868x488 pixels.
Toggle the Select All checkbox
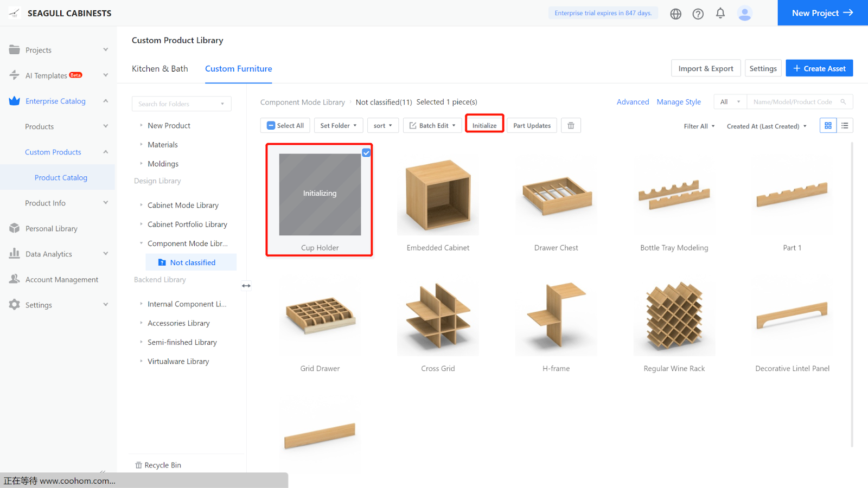coord(271,126)
